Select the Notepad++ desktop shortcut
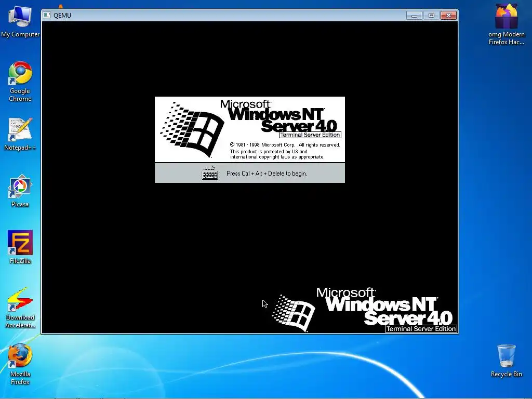 (20, 134)
